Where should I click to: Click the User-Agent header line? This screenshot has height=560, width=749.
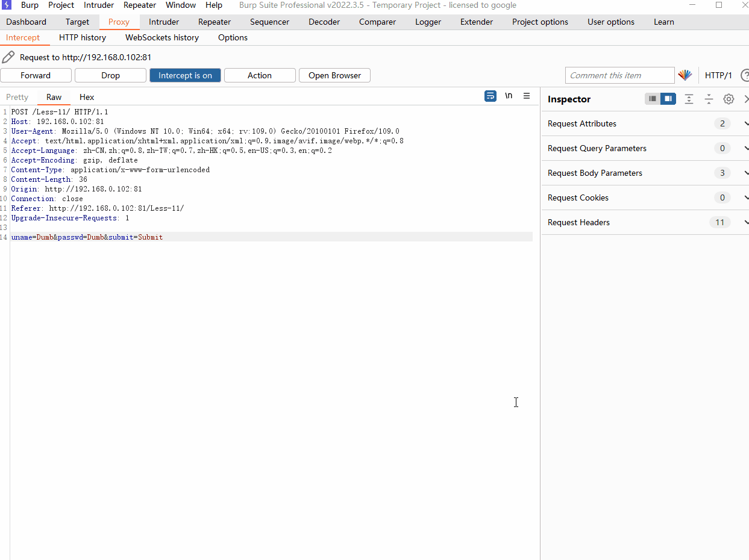click(x=205, y=131)
